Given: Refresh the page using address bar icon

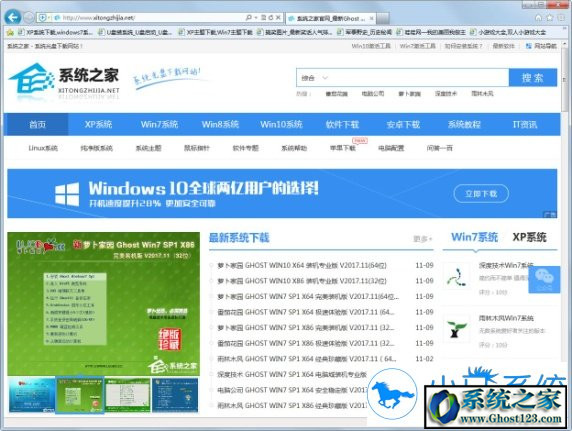Looking at the screenshot, I should (271, 18).
